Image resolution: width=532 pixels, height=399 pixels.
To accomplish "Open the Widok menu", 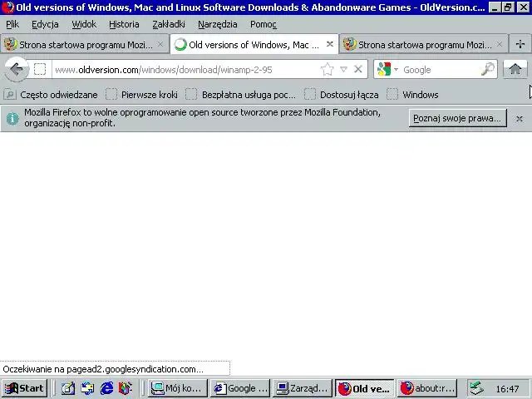I will pos(84,24).
